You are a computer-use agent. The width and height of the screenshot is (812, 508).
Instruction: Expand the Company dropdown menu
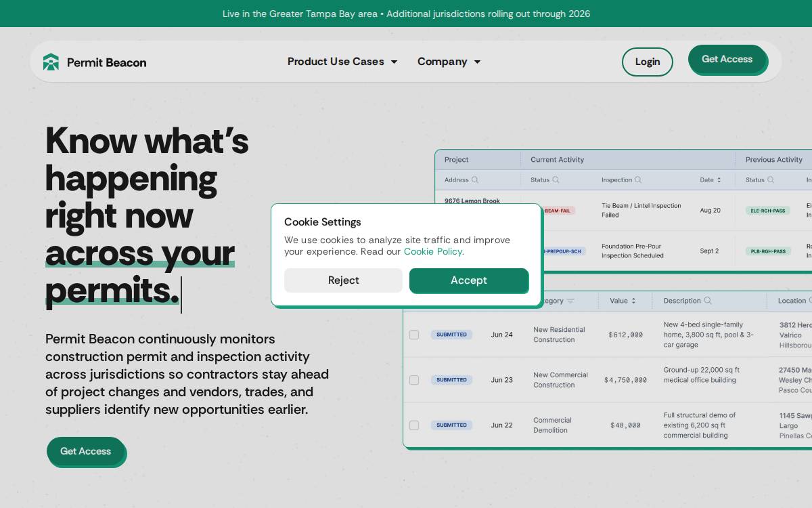pos(449,62)
